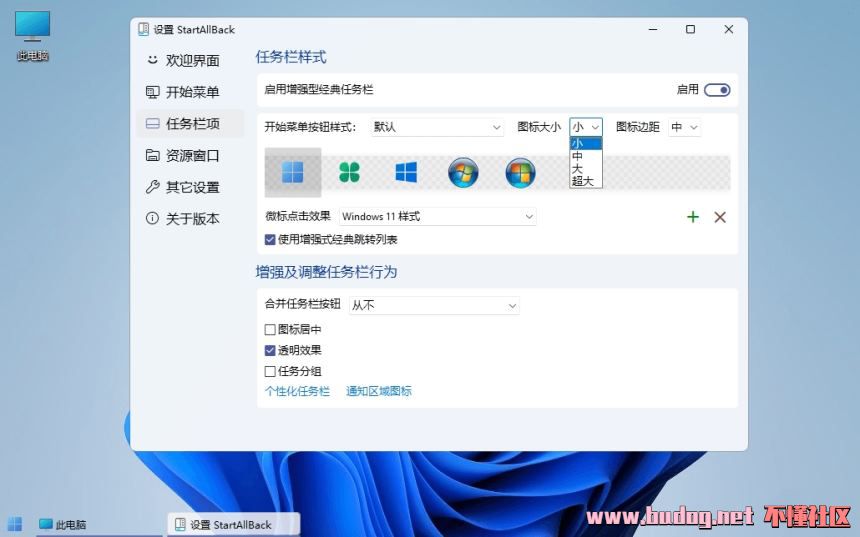Remove start button image with red X
The width and height of the screenshot is (860, 537).
(x=720, y=217)
